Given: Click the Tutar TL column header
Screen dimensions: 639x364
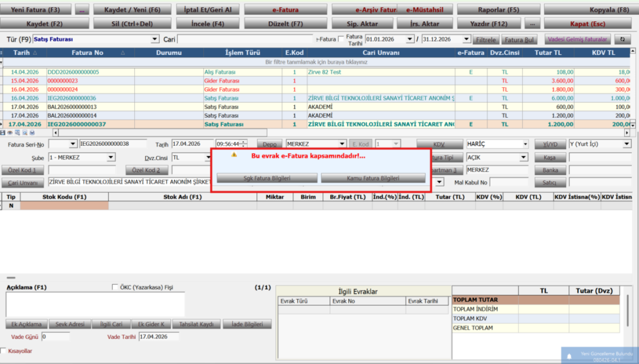Looking at the screenshot, I should point(548,52).
